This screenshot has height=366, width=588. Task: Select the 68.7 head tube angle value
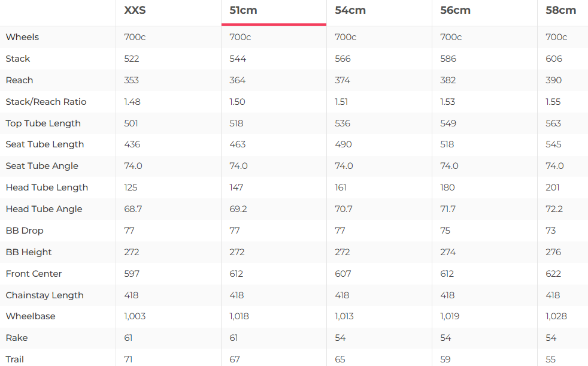tap(133, 209)
